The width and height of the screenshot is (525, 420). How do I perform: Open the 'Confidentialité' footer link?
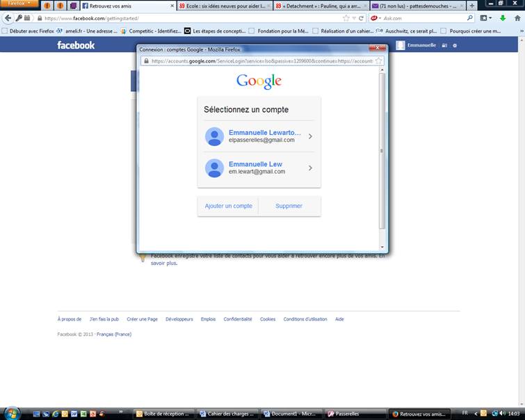click(x=238, y=319)
